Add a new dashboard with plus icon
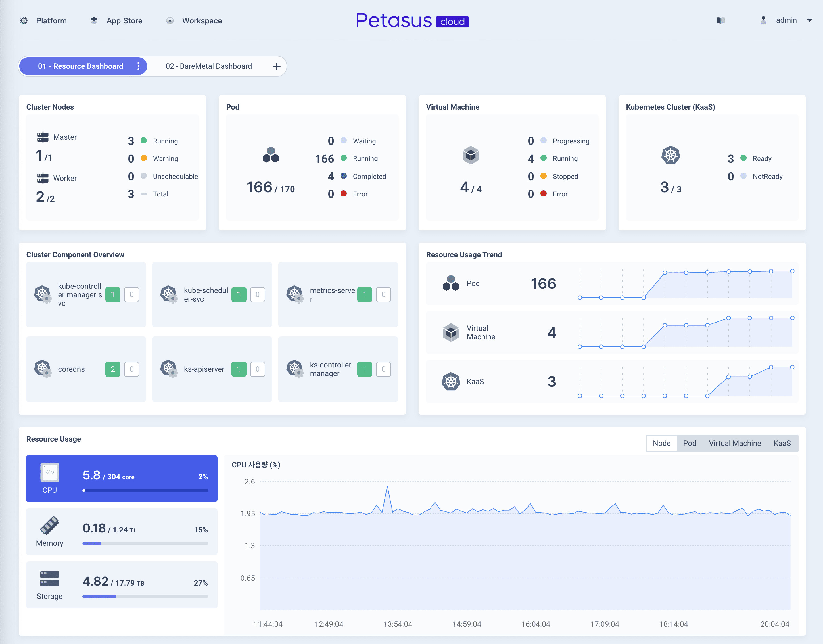823x644 pixels. (x=277, y=66)
